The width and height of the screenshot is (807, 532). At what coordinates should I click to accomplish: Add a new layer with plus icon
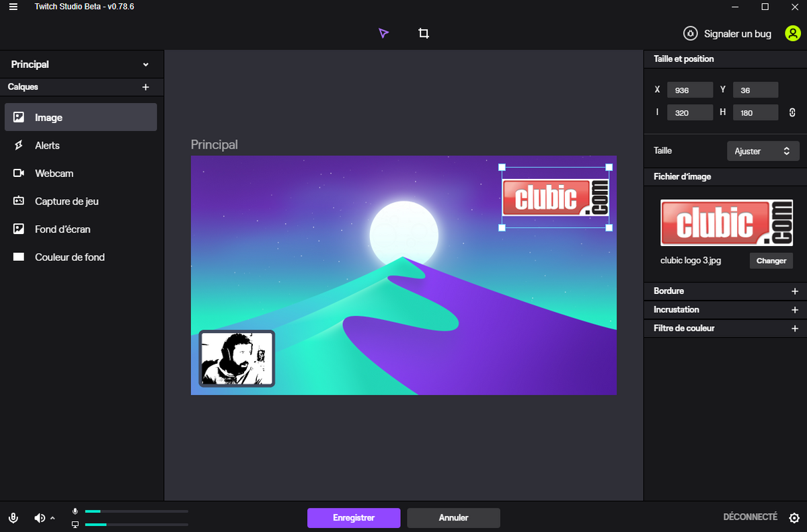[x=145, y=87]
